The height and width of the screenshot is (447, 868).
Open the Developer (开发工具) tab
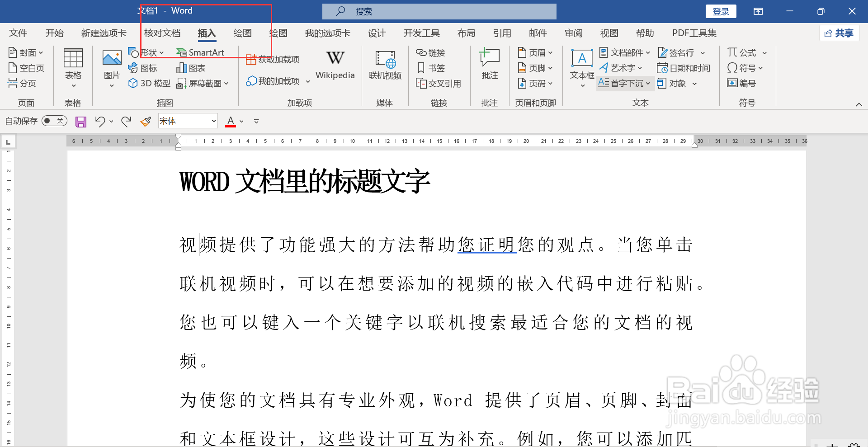point(422,33)
